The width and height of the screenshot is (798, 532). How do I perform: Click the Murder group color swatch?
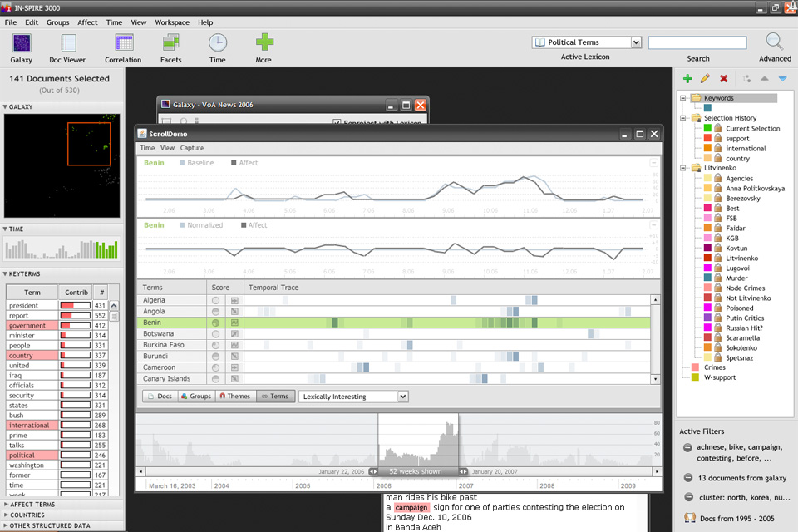(707, 278)
